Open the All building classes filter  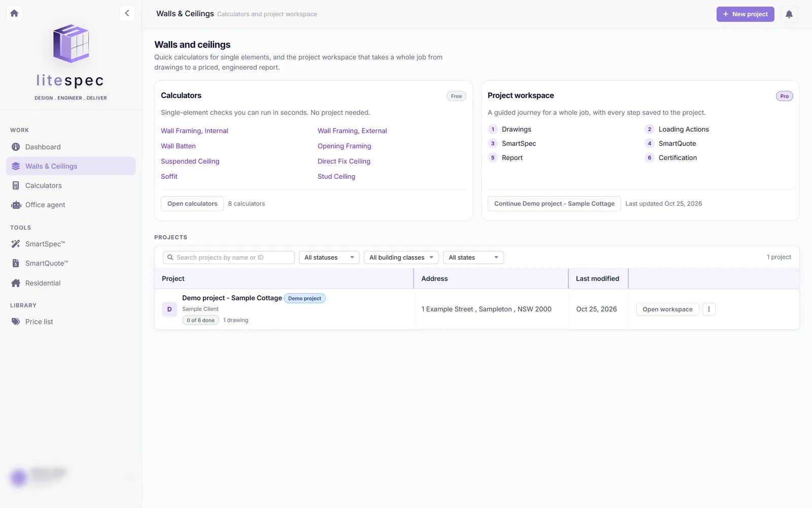(401, 258)
